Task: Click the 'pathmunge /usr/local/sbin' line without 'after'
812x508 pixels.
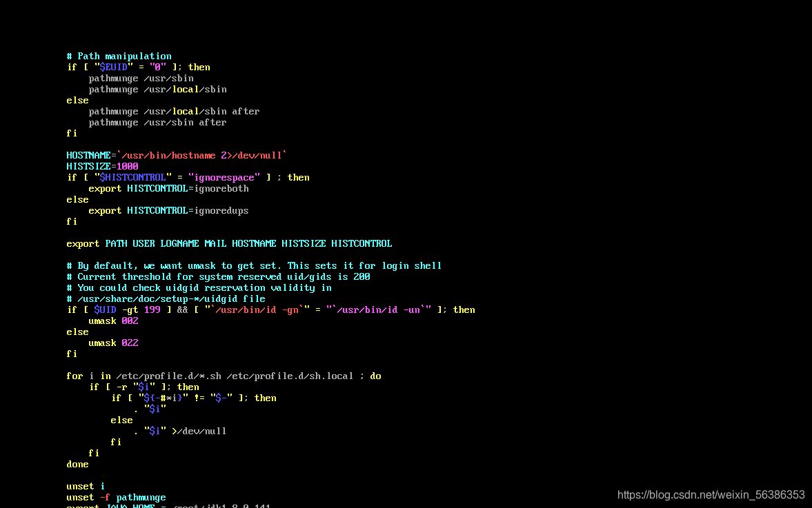Action: coord(157,90)
